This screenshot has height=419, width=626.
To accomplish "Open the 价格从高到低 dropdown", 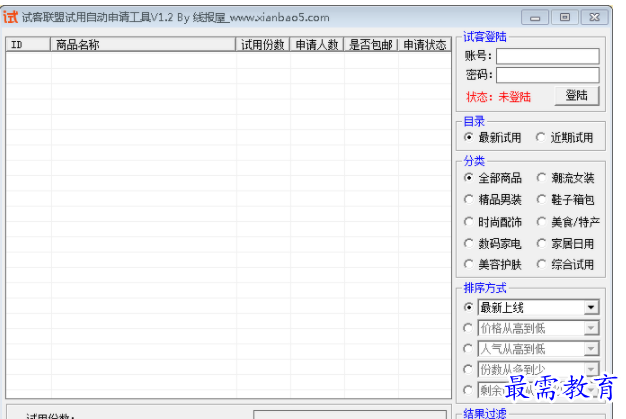I will (591, 328).
